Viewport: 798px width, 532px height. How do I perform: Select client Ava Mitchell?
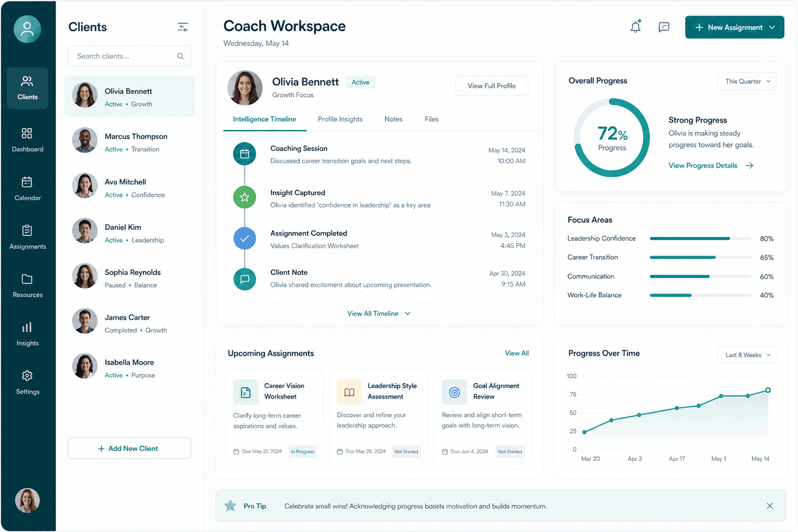coord(129,187)
